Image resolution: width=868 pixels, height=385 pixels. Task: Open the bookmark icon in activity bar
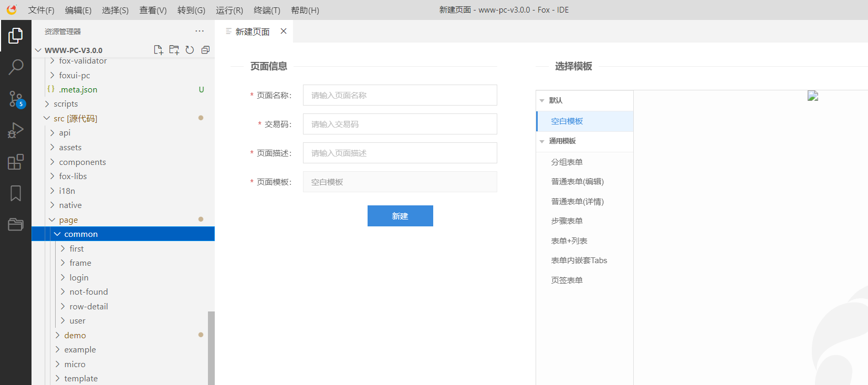pyautogui.click(x=16, y=193)
